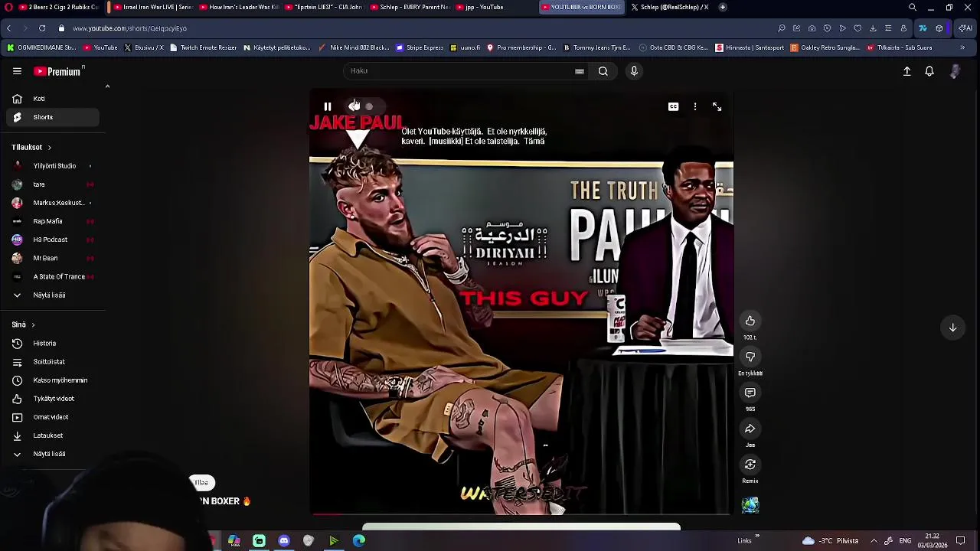
Task: Open Tykätyt videot list
Action: [53, 399]
